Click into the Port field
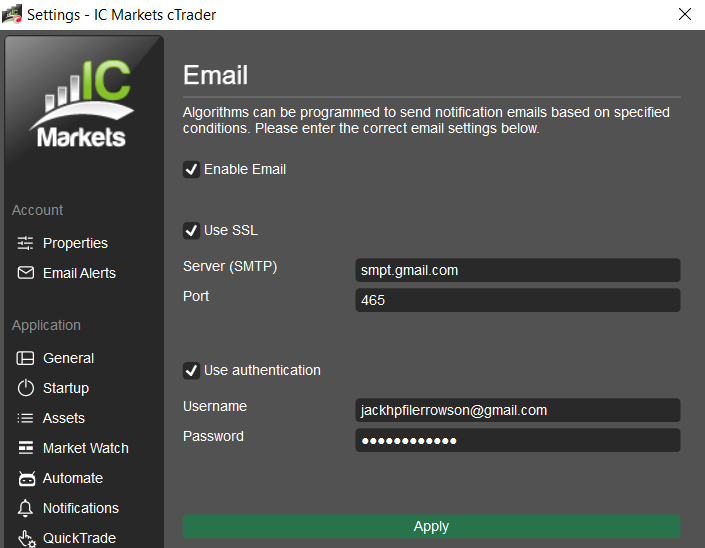Viewport: 705px width, 548px height. click(x=518, y=300)
